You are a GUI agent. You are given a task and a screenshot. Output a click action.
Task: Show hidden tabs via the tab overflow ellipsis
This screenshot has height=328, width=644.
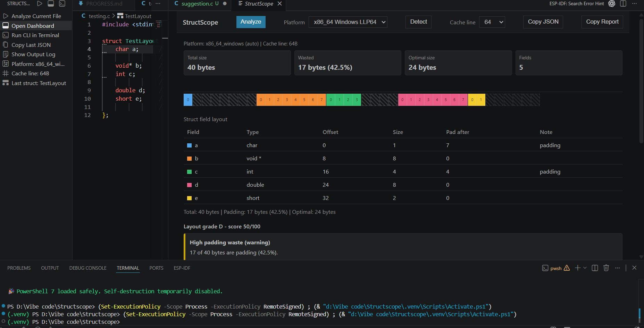(158, 3)
